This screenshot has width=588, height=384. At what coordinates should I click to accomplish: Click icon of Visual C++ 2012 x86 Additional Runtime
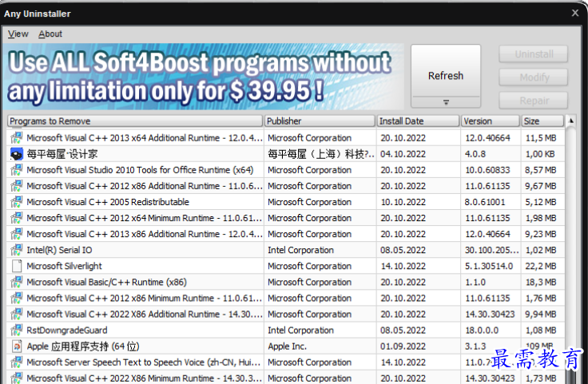click(16, 186)
